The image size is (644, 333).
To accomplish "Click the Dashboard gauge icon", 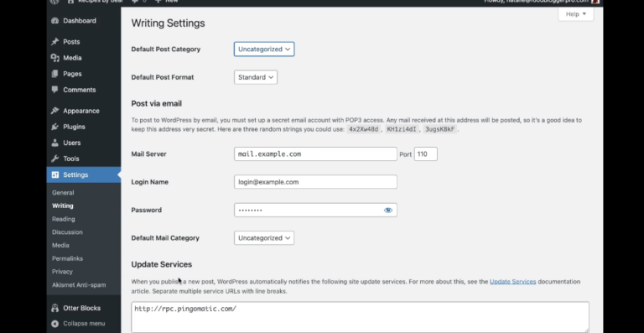I will click(55, 21).
